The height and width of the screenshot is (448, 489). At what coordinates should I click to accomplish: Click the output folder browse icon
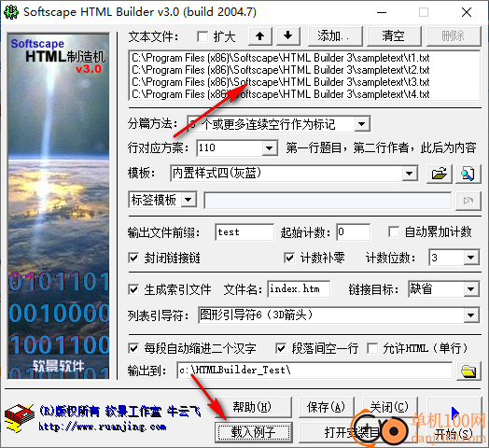(468, 371)
